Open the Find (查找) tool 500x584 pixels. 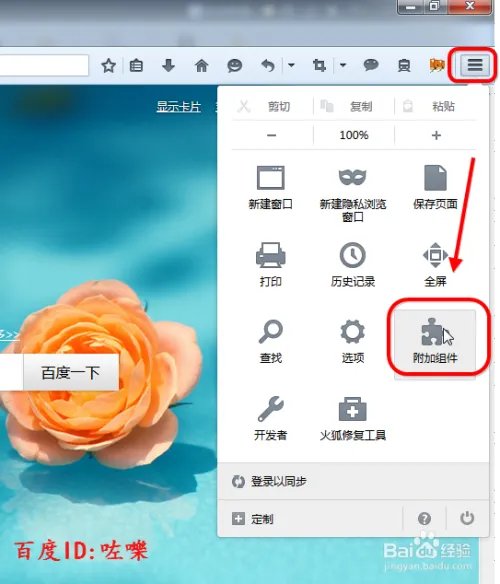coord(271,341)
